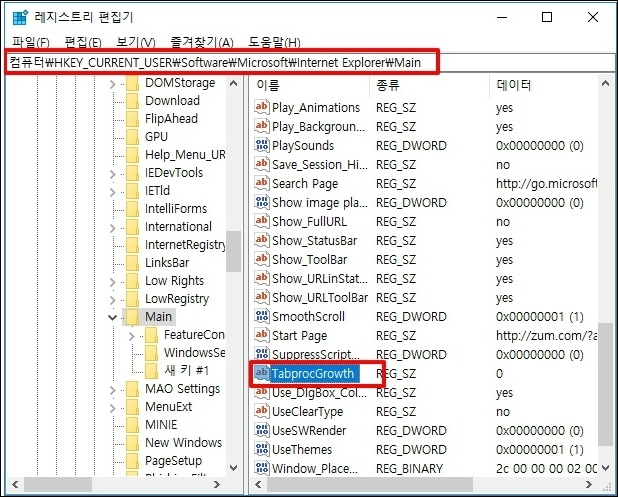
Task: Select the Use_DlgBox_Col... value name
Action: coord(319,393)
